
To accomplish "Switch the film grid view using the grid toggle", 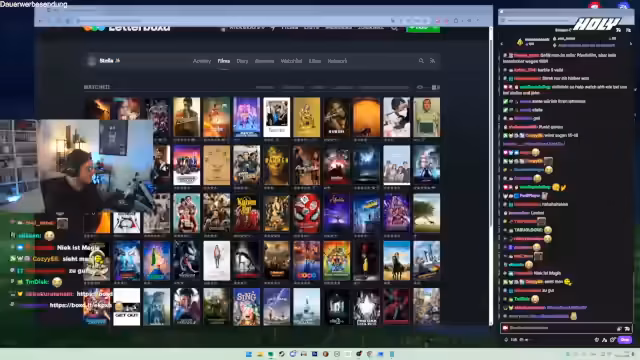I will pos(436,87).
